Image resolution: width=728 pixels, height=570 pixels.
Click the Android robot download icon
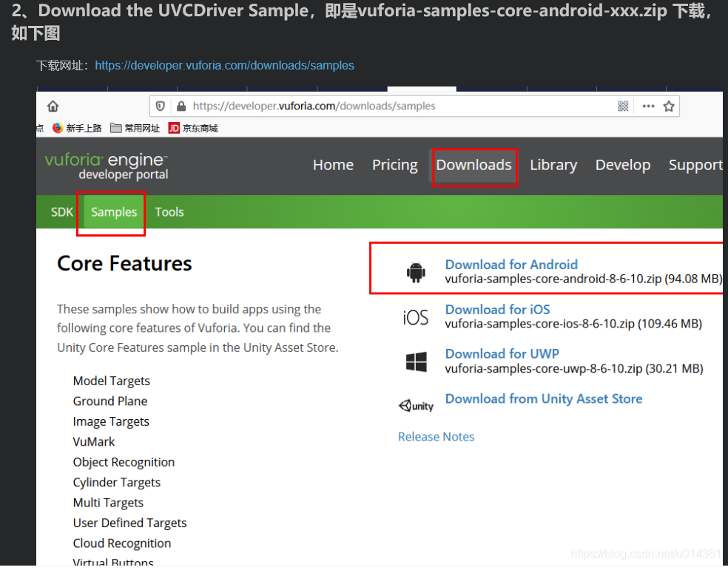click(x=417, y=271)
